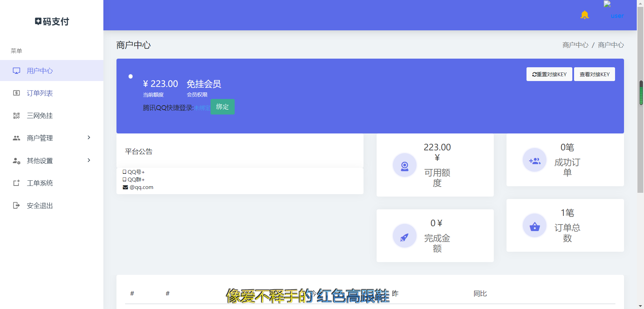Image resolution: width=644 pixels, height=309 pixels.
Task: Click the yellow notification bell icon
Action: (584, 15)
